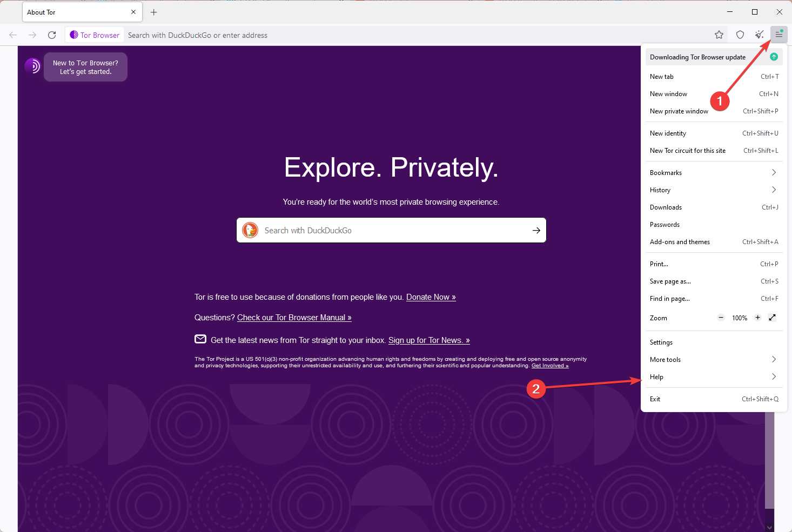
Task: Click the Tor Browser identity icon
Action: coord(95,35)
